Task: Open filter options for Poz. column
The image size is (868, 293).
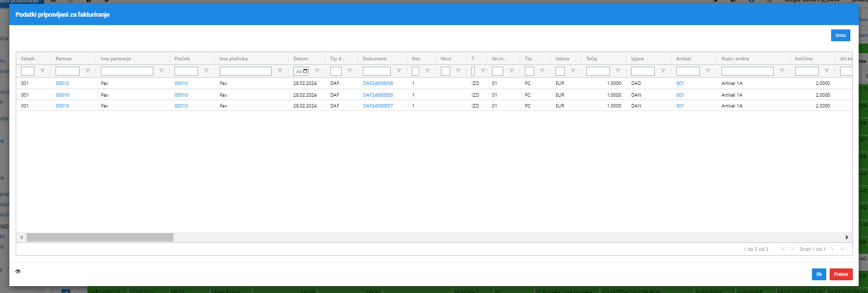Action: click(x=427, y=71)
